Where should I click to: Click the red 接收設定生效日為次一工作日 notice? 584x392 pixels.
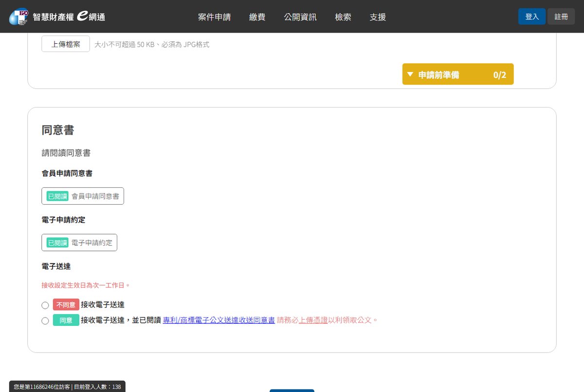(x=86, y=285)
